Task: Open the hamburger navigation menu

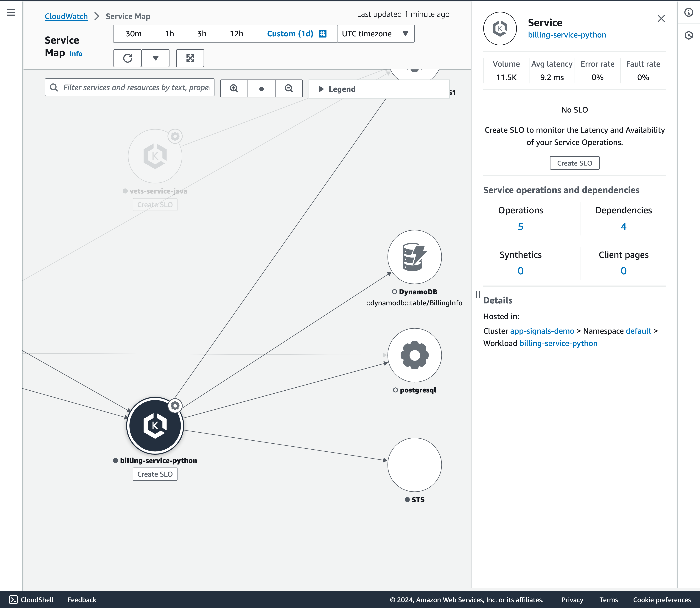Action: (x=11, y=13)
